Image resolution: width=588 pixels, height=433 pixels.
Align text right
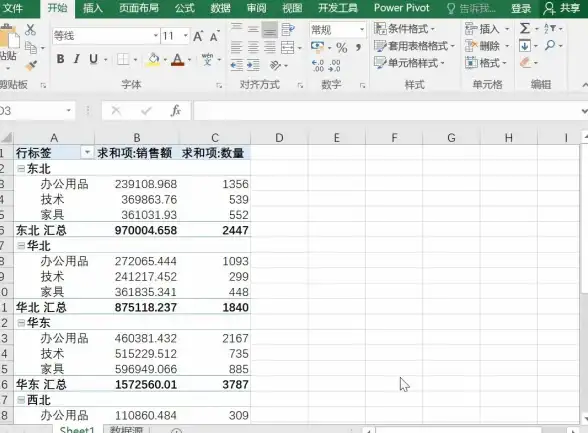(x=270, y=48)
